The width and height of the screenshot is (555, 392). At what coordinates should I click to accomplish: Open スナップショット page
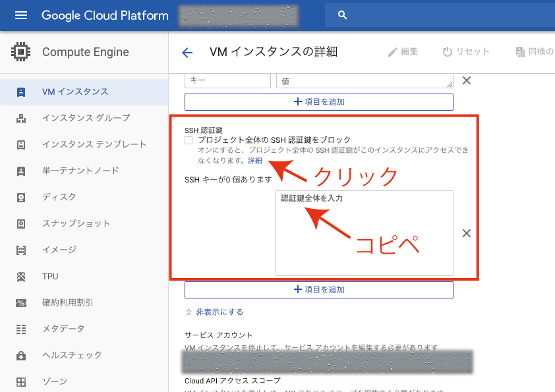(x=84, y=223)
